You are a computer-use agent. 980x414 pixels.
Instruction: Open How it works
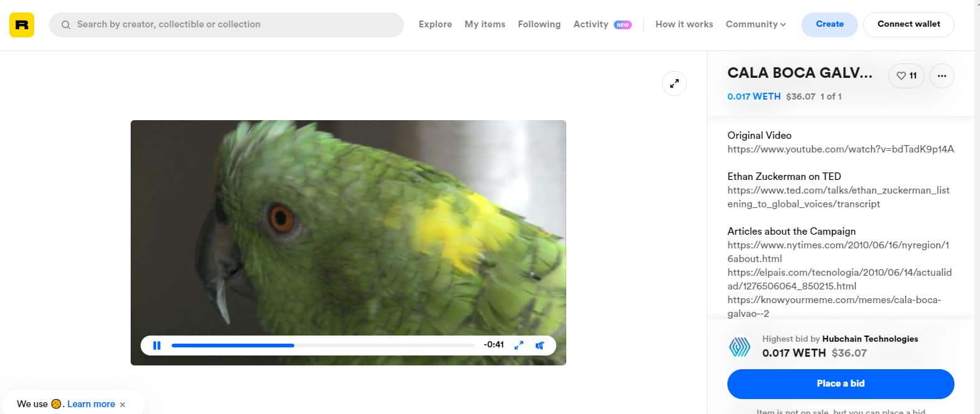point(684,24)
